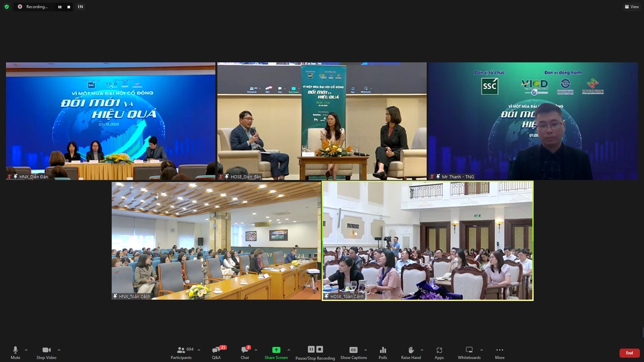Open the View menu at top right

pos(632,7)
